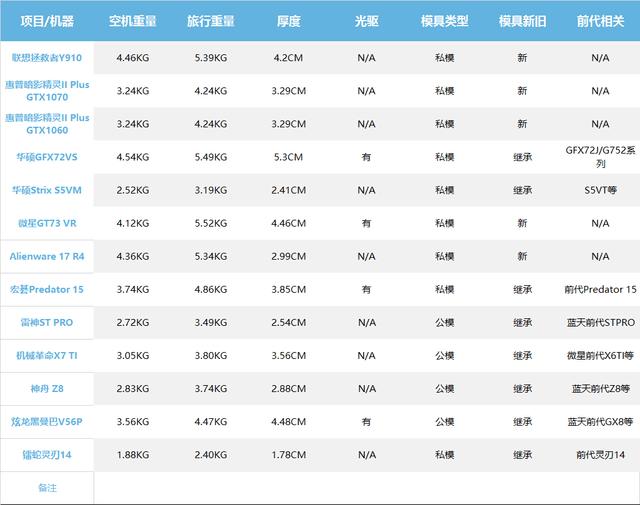This screenshot has width=640, height=505.
Task: Click the 3.49KG travel weight cell
Action: click(x=211, y=323)
